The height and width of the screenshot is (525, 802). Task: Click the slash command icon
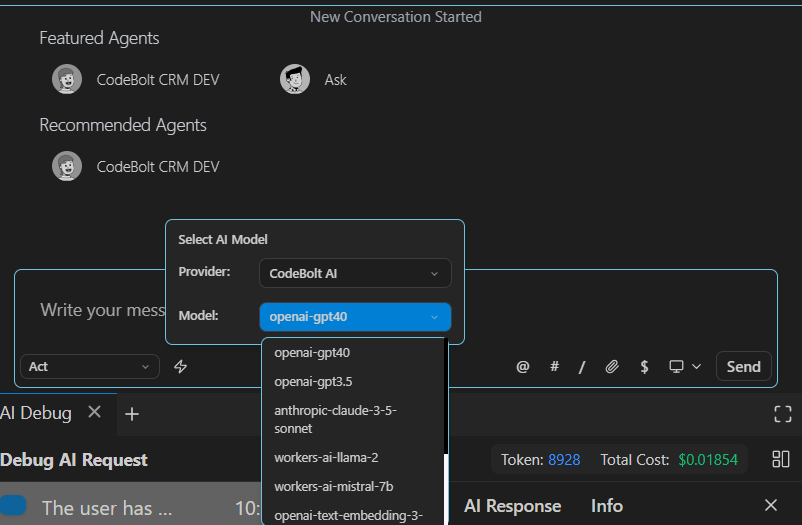582,366
